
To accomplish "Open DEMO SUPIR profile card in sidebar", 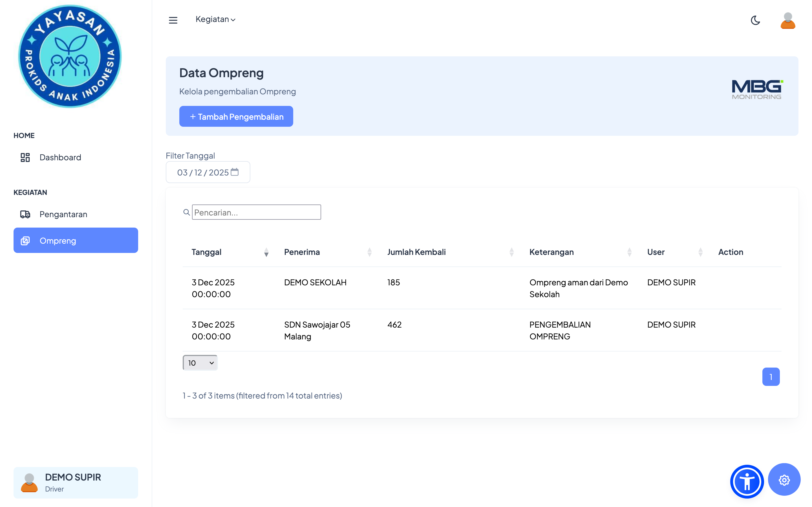I will 76,482.
